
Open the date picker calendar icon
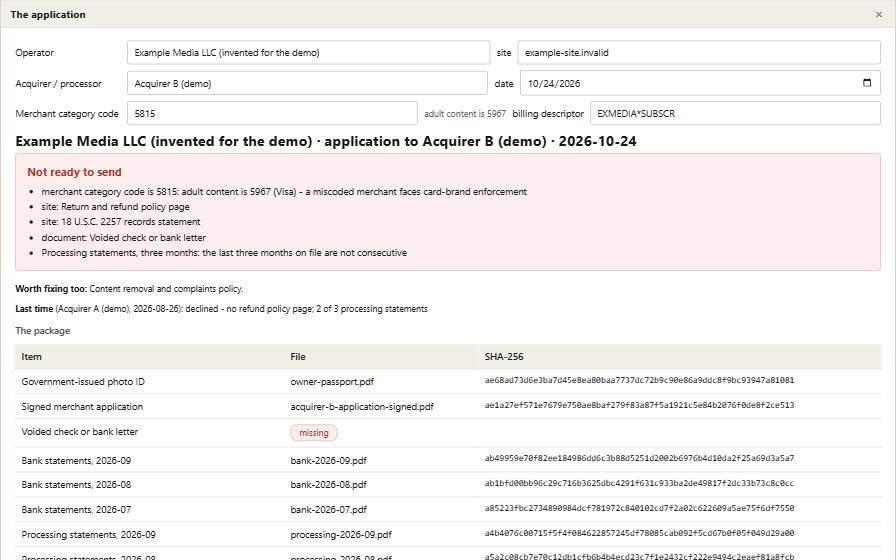tap(867, 83)
